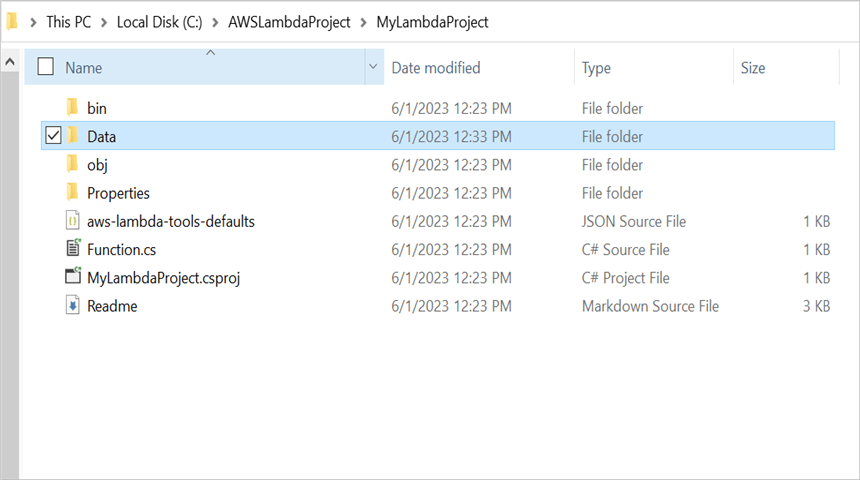The image size is (860, 480).
Task: Click the Function.cs file icon
Action: point(72,249)
